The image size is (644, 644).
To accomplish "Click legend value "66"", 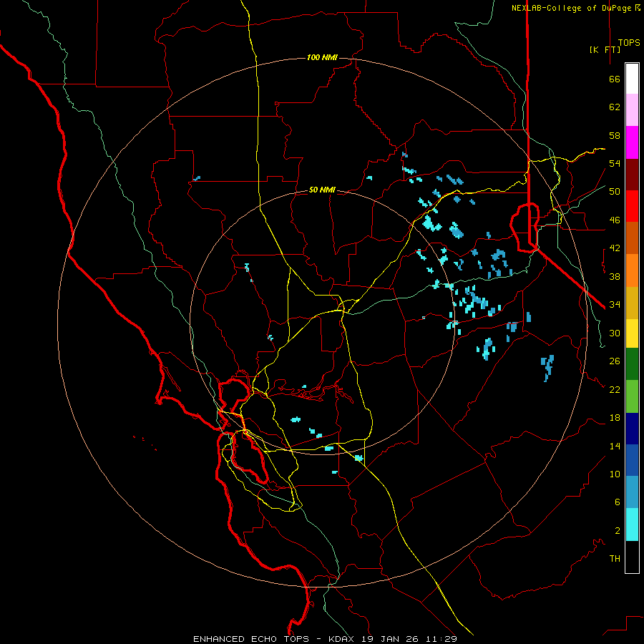I will pyautogui.click(x=615, y=79).
